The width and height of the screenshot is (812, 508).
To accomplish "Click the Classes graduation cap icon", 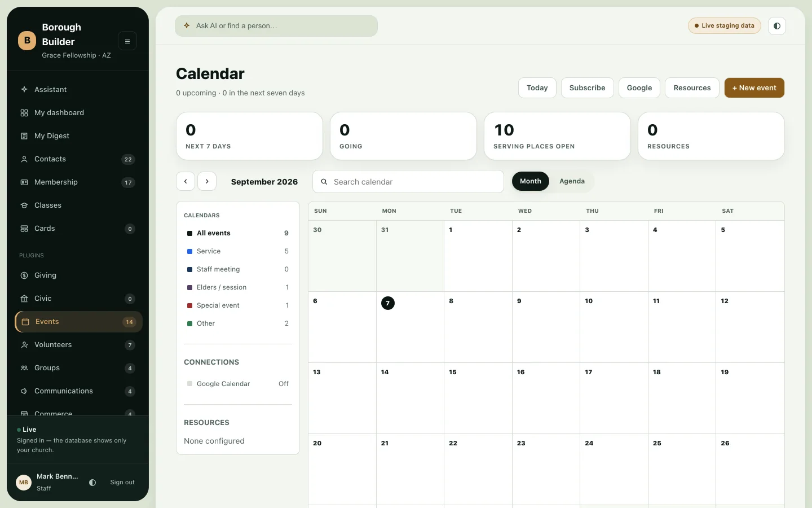I will coord(24,205).
